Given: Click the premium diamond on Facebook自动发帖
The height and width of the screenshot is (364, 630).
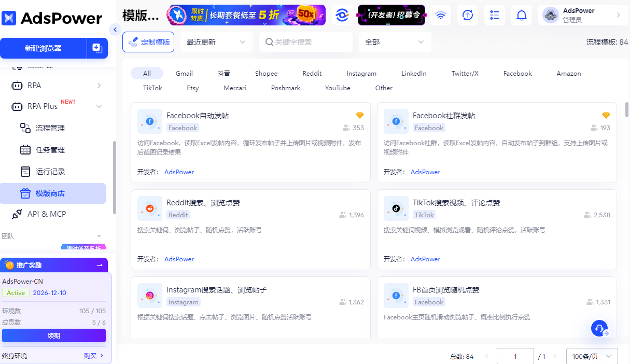Looking at the screenshot, I should (x=360, y=115).
